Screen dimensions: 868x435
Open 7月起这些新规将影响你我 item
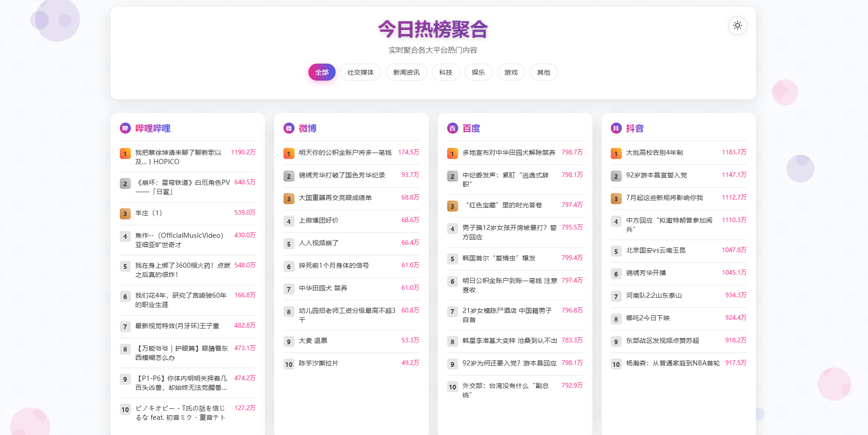665,198
